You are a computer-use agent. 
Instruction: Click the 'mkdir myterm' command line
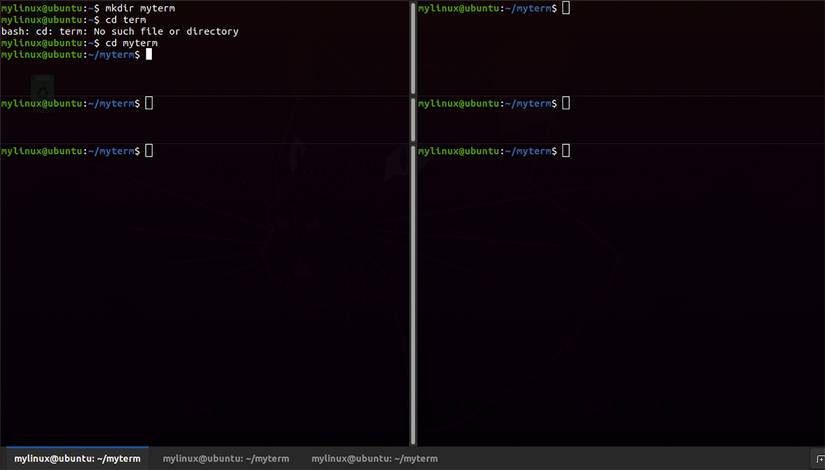(88, 8)
